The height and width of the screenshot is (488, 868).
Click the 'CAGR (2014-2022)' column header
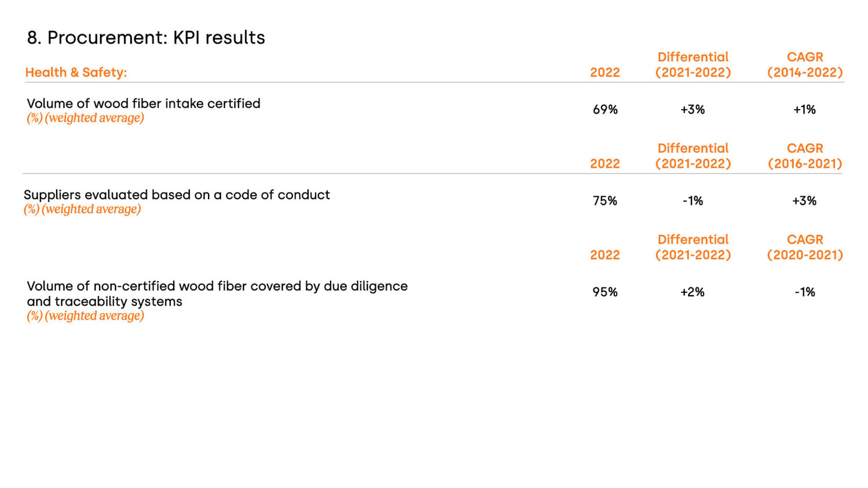(805, 65)
